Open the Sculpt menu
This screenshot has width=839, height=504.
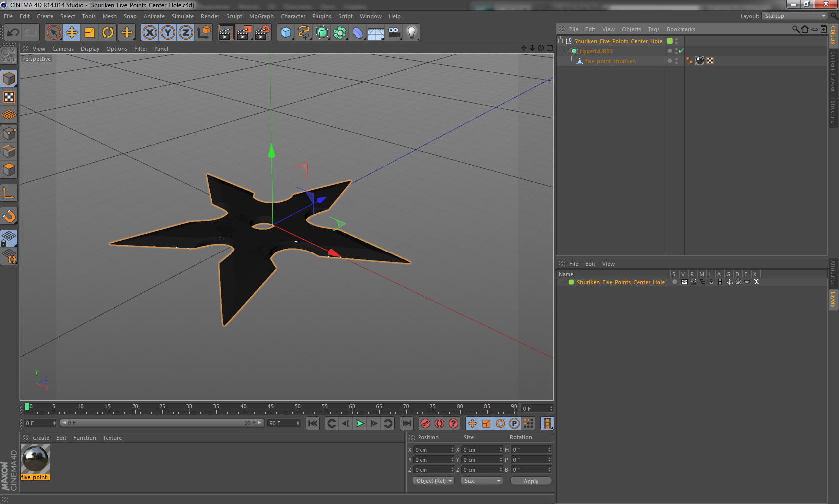tap(234, 16)
